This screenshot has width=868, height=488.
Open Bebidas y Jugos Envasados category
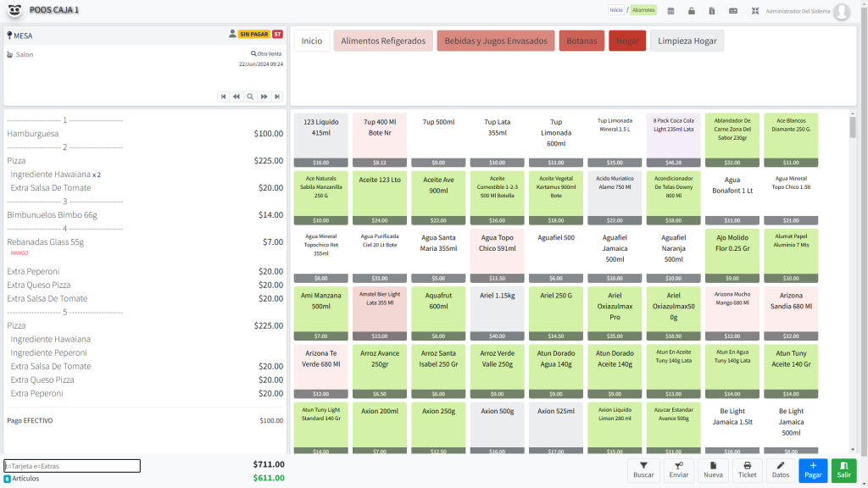pos(495,41)
